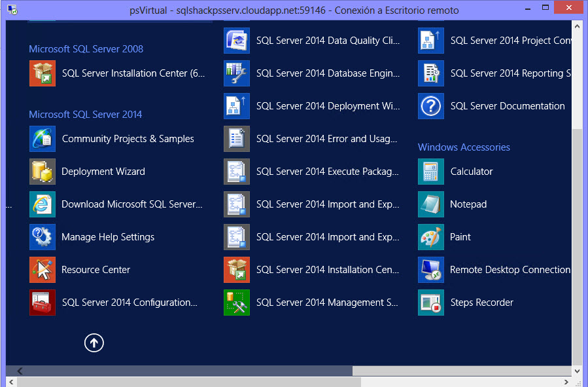Open SQL Server 2014 Reporting Services icon
588x387 pixels.
pos(431,73)
